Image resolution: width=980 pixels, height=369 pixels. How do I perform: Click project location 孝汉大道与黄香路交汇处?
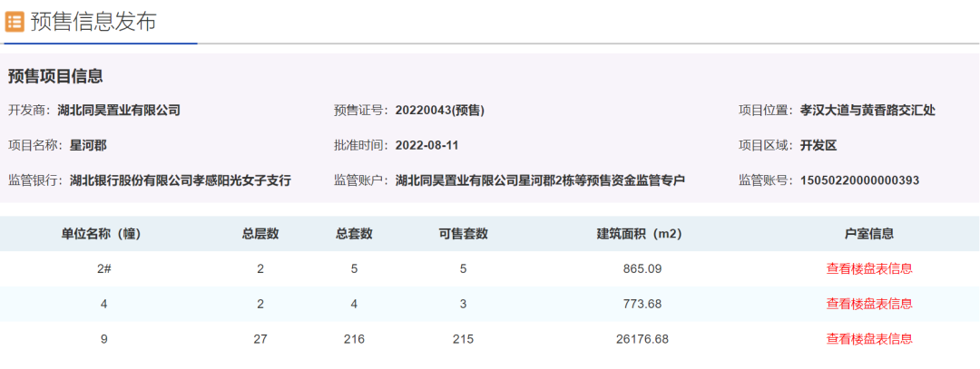coord(867,111)
